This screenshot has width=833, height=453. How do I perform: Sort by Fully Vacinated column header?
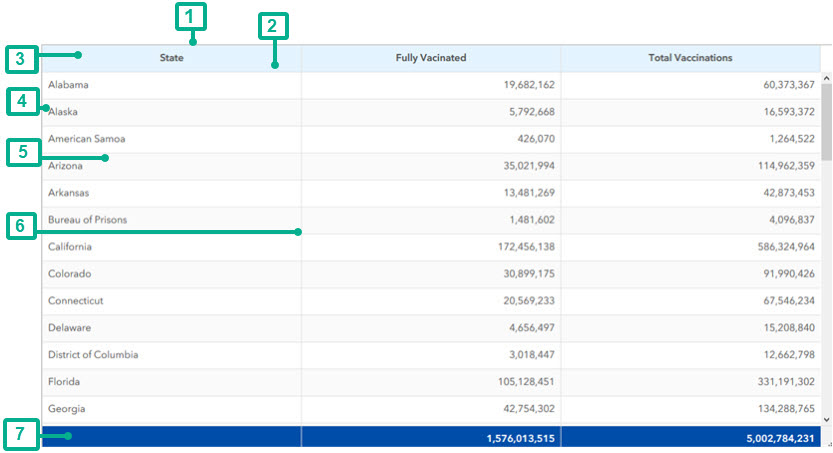[431, 58]
